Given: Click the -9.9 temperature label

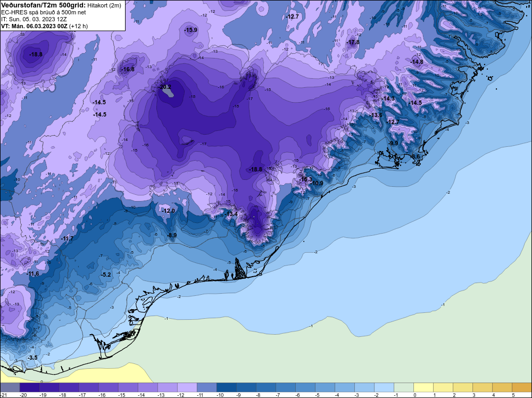Looking at the screenshot, I should click(x=393, y=144).
